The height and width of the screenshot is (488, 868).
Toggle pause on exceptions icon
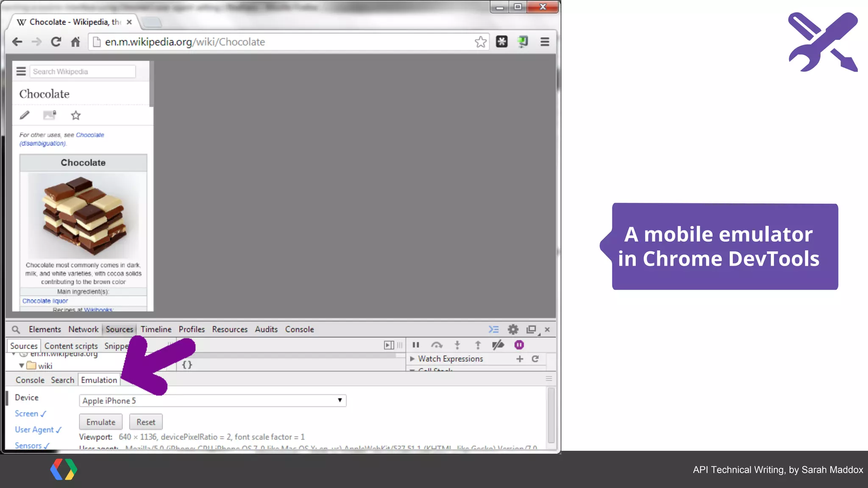tap(519, 345)
